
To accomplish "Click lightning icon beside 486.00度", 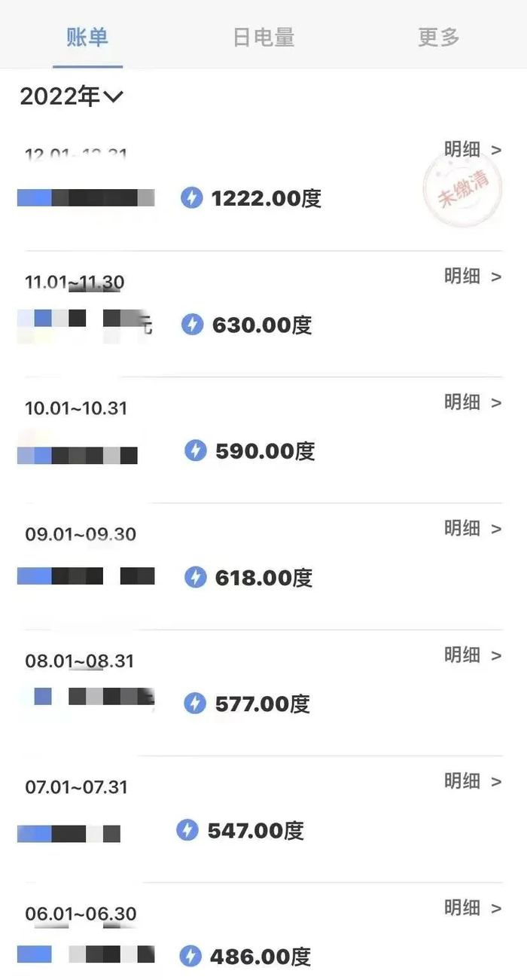I will pos(190,957).
